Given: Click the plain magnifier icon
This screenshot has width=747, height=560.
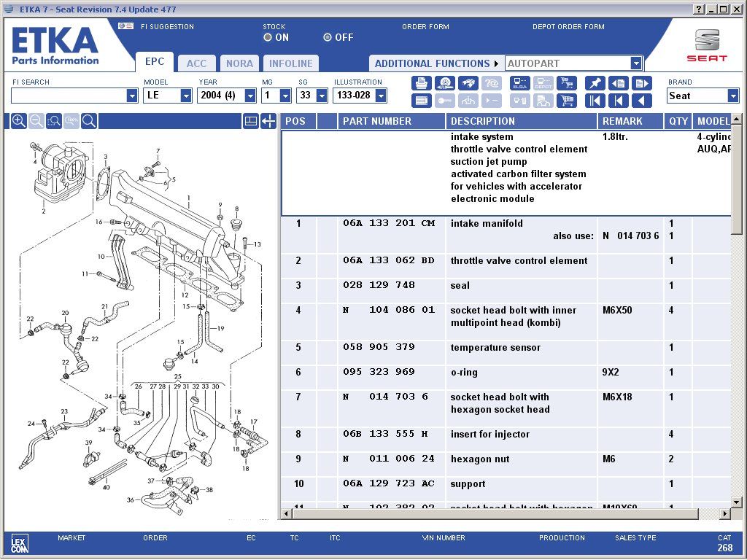Looking at the screenshot, I should tap(89, 121).
